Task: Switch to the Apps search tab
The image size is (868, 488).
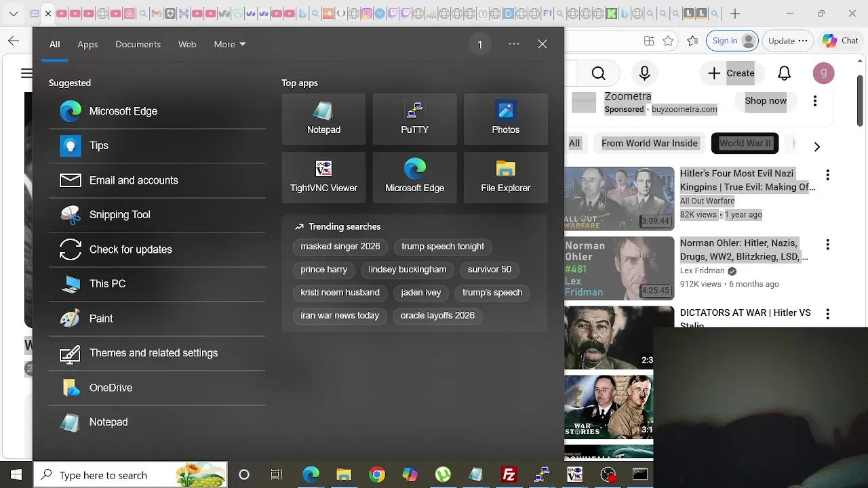Action: pyautogui.click(x=87, y=44)
